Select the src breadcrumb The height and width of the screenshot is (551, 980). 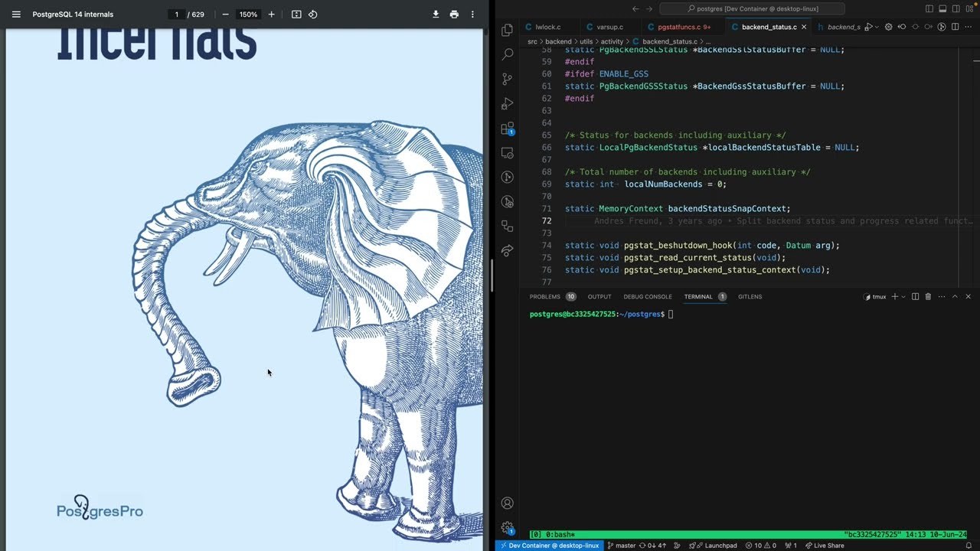click(533, 41)
